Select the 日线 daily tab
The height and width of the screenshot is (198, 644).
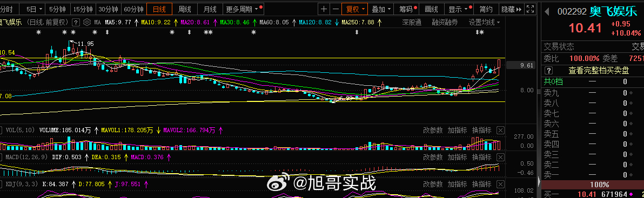click(x=159, y=9)
